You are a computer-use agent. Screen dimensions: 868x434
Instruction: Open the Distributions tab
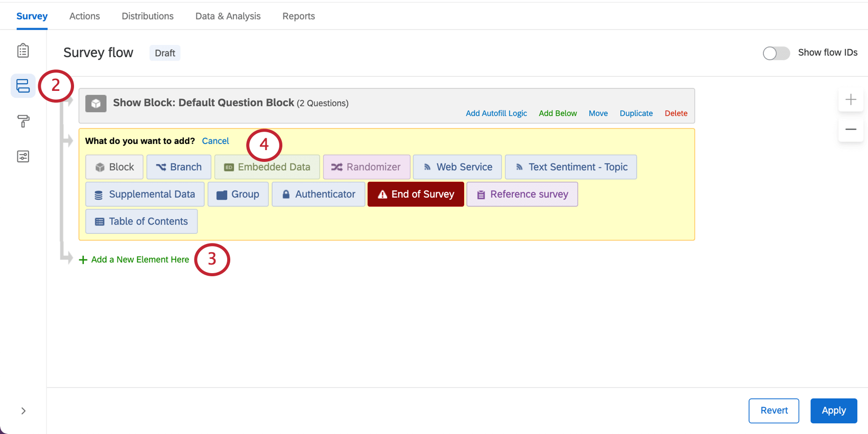[148, 16]
